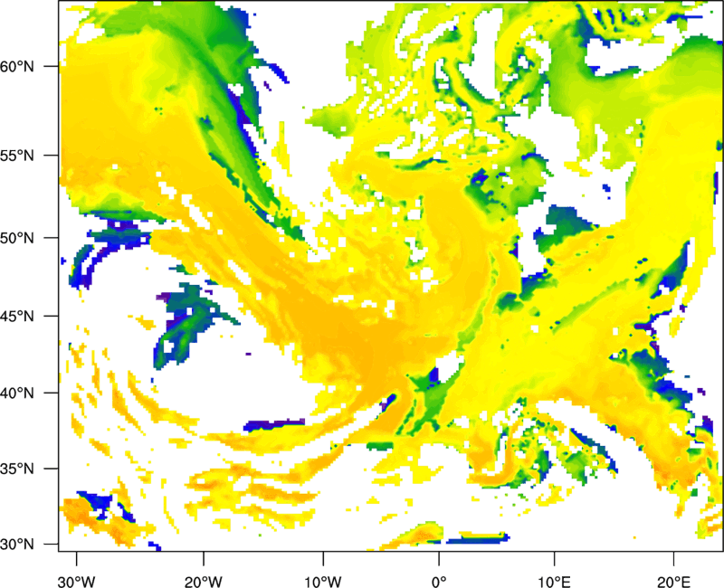Click the 20°E longitude label
724x588 pixels.
(x=673, y=582)
